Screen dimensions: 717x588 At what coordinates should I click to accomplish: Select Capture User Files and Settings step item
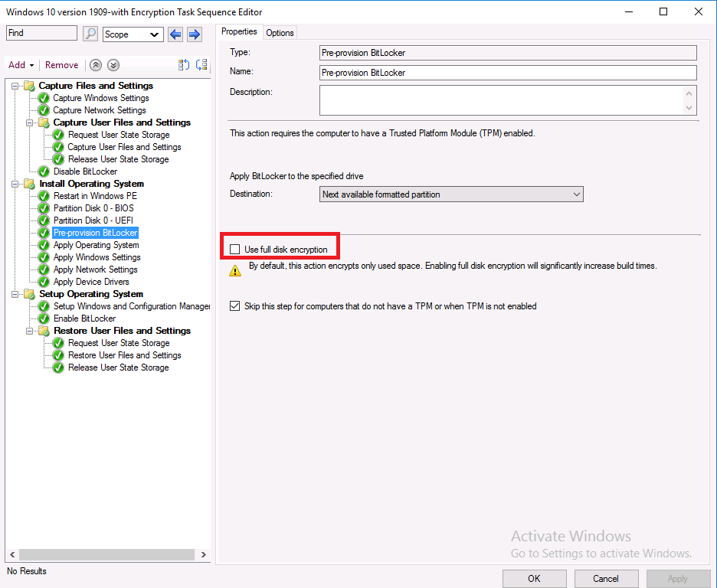[x=124, y=147]
